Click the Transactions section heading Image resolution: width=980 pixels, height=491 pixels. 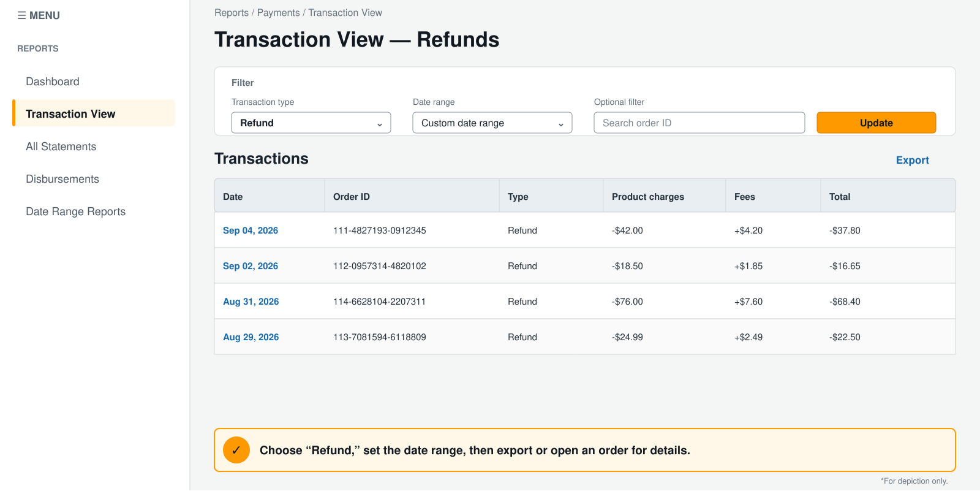(262, 159)
